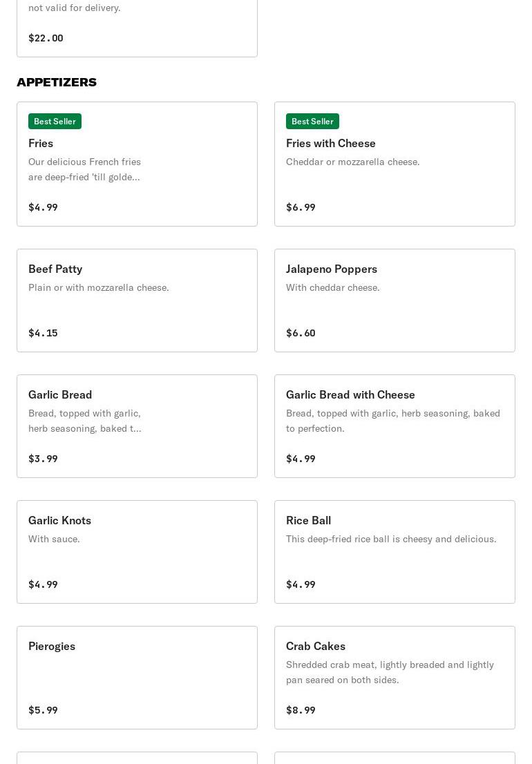532x764 pixels.
Task: Click the Garlic Bread title
Action: 60,394
